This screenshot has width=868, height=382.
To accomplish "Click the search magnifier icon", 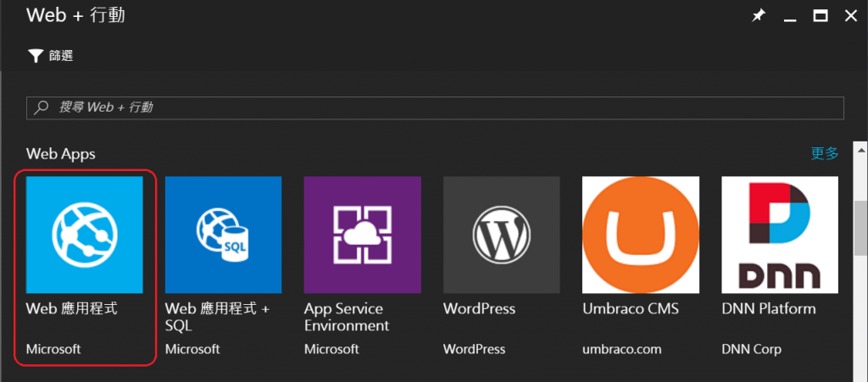I will click(42, 108).
